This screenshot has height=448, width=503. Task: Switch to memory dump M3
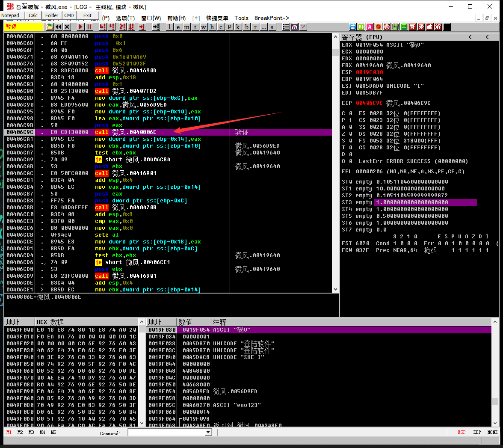[x=31, y=432]
